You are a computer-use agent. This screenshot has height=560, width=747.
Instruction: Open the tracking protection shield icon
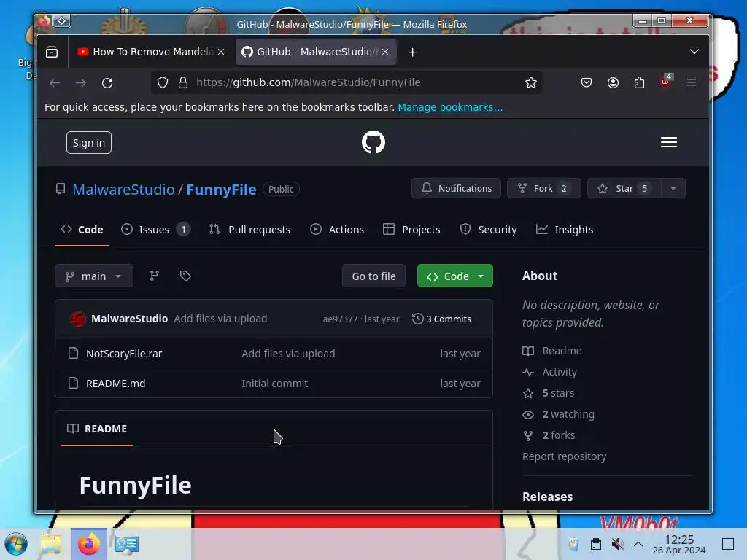(163, 82)
